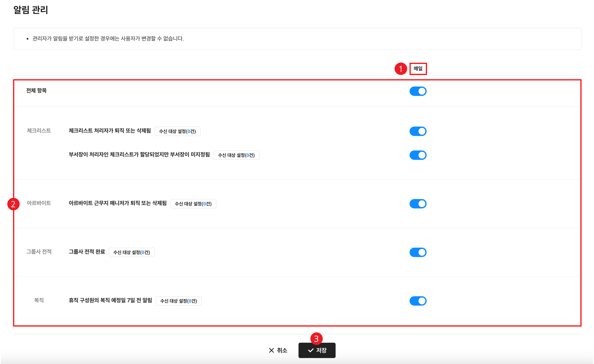Select the 아르바이트 category label
Viewport: 594px width, 364px height.
pos(39,203)
